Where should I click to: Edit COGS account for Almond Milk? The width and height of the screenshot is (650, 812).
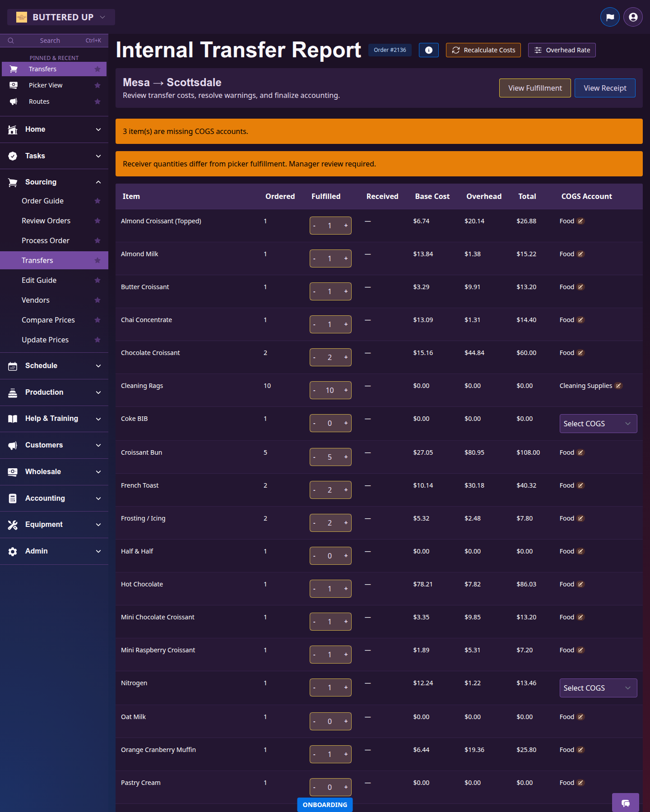581,254
